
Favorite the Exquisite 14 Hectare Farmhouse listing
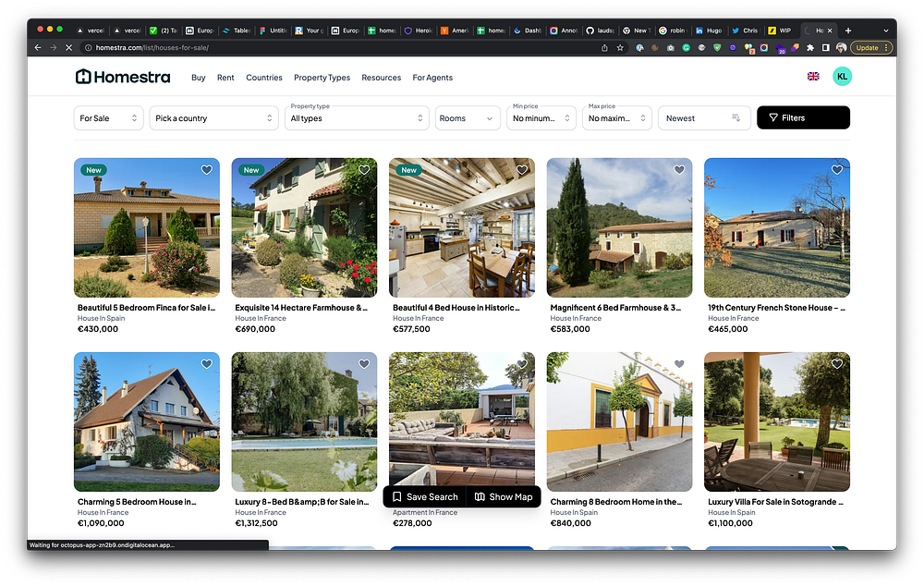[x=364, y=170]
